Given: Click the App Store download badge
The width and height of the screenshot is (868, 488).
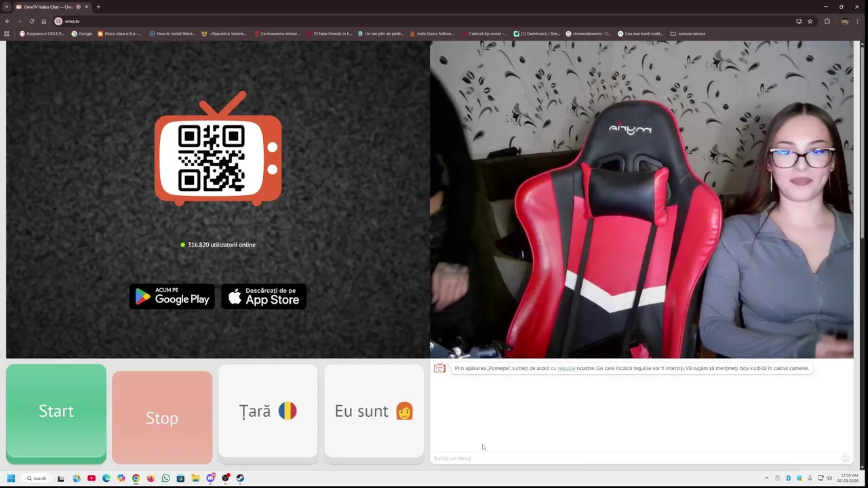Looking at the screenshot, I should pyautogui.click(x=264, y=297).
